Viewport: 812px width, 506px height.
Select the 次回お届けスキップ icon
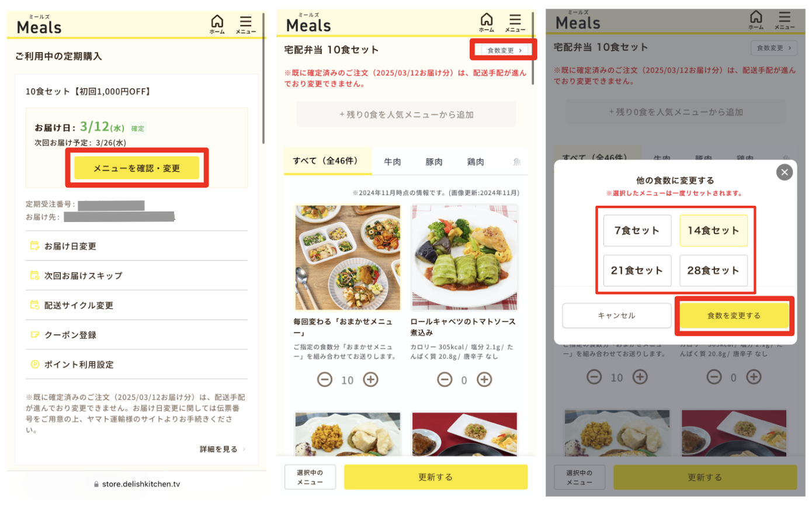[34, 276]
